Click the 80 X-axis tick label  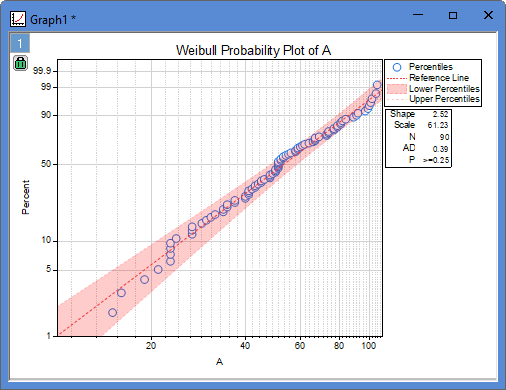pos(339,346)
